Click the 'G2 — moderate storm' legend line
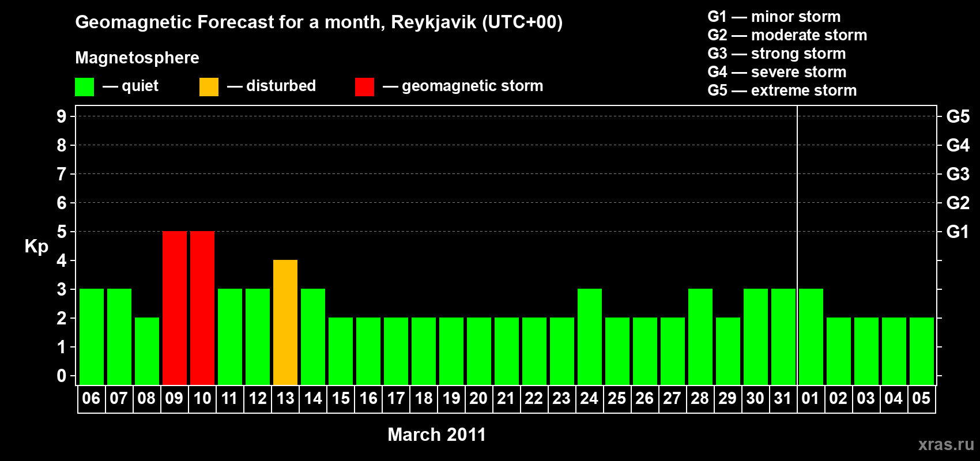 coord(787,35)
